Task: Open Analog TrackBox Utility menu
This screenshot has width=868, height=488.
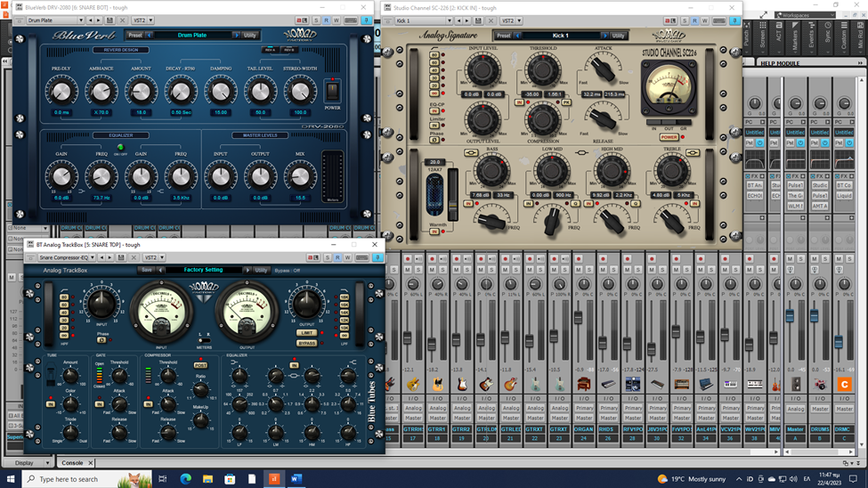Action: [x=261, y=271]
